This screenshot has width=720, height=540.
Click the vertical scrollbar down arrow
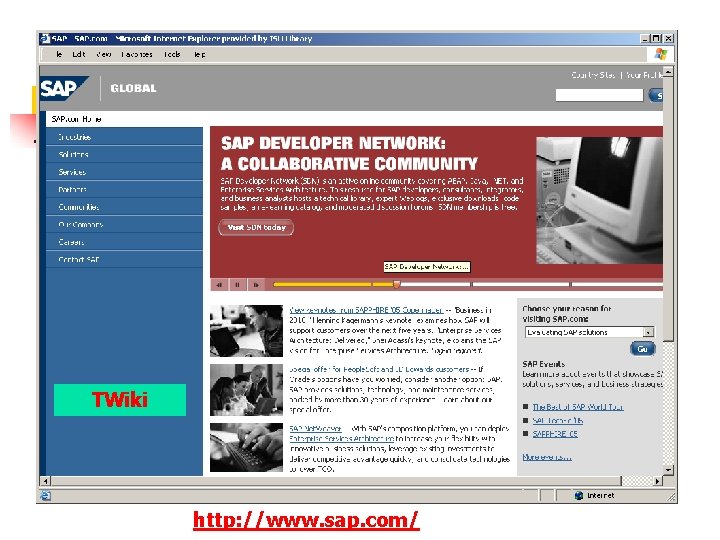tap(669, 470)
